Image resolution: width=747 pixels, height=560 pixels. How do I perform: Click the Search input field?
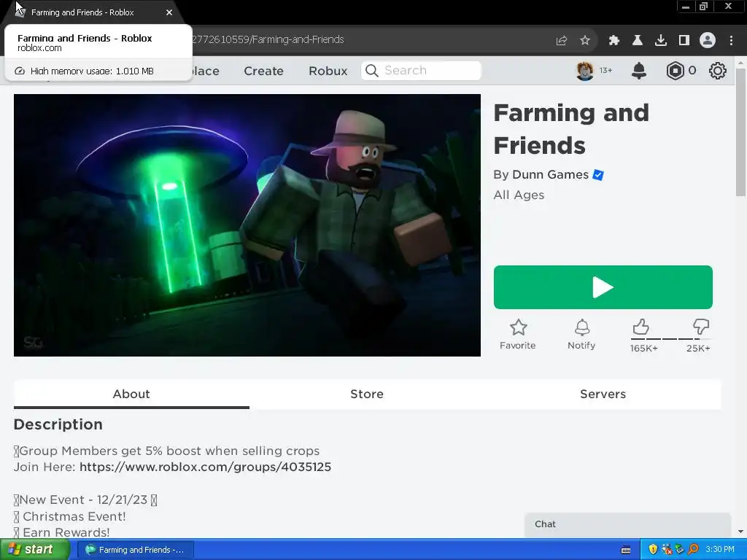(x=421, y=71)
